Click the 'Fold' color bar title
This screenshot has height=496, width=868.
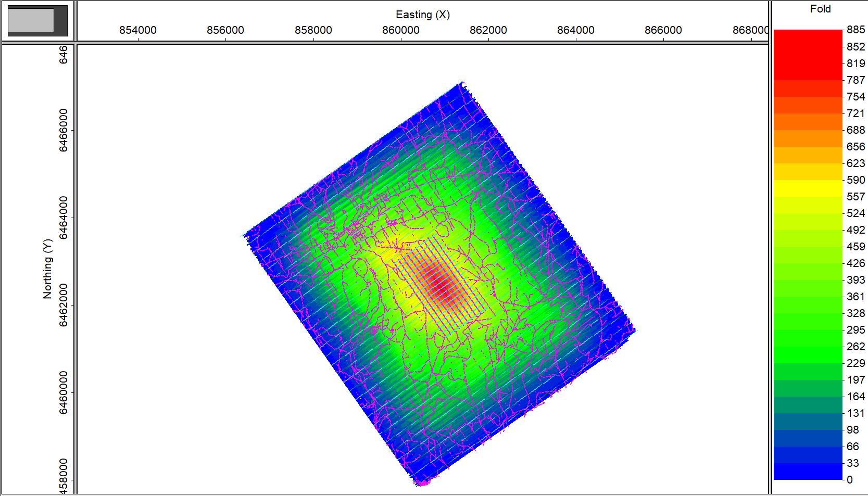820,9
